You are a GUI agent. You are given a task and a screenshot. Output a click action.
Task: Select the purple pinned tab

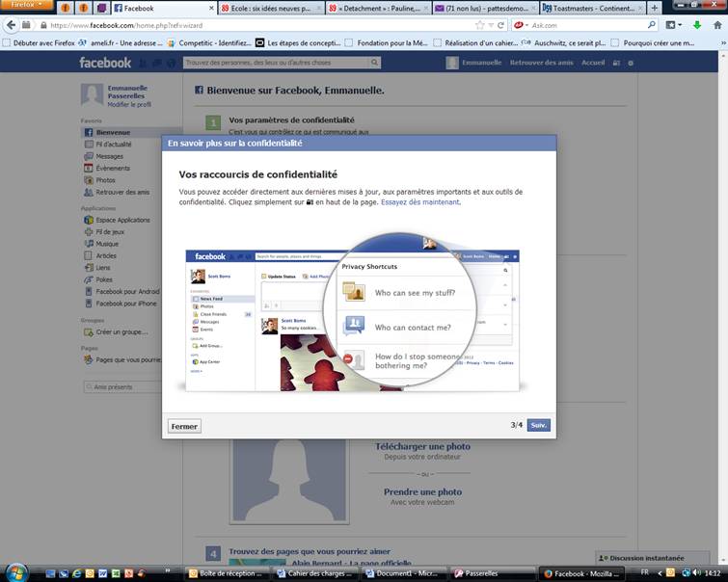pos(101,8)
